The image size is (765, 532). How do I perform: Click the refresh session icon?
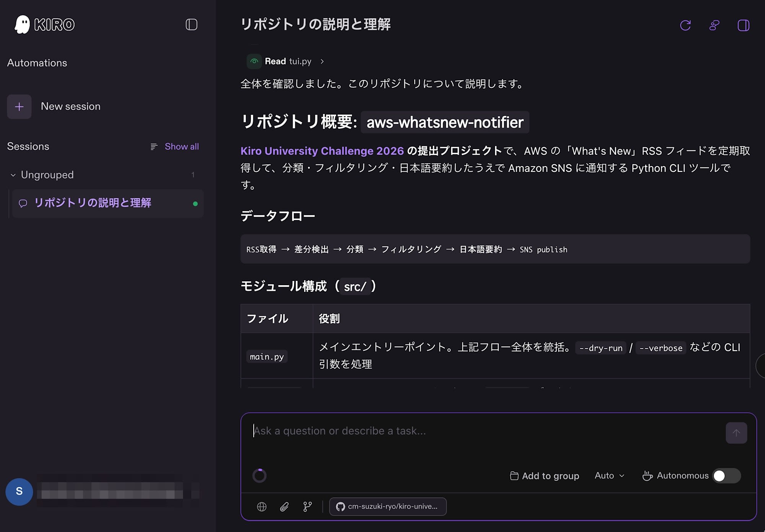[x=685, y=25]
